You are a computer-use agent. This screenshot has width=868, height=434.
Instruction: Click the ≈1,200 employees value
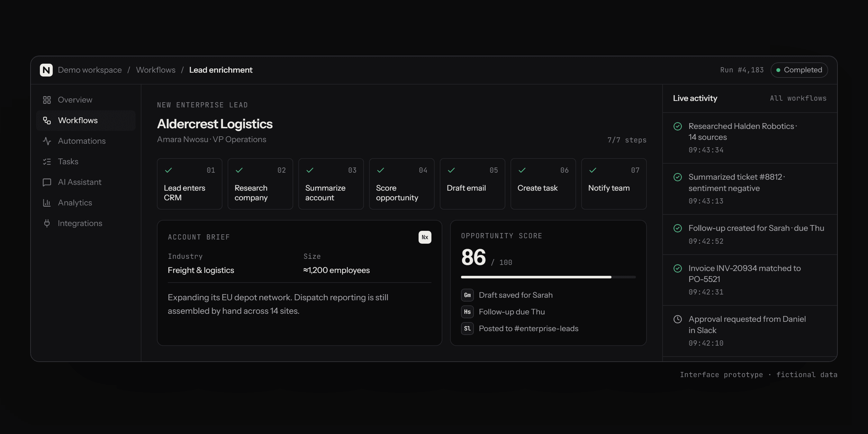336,270
